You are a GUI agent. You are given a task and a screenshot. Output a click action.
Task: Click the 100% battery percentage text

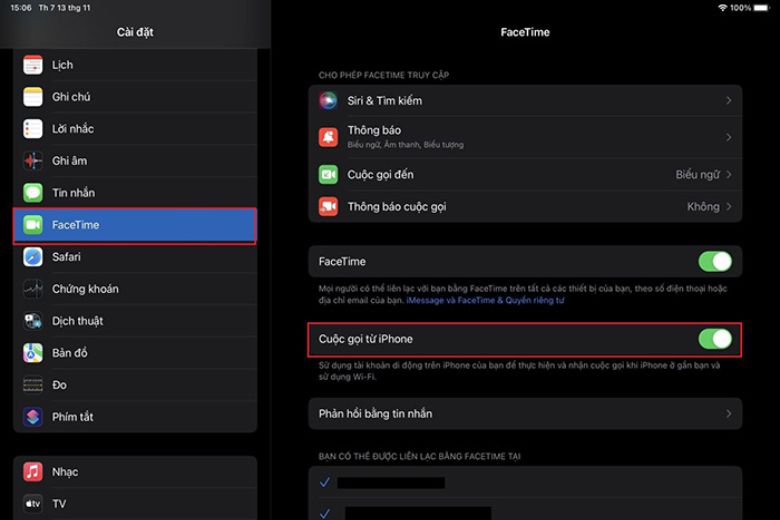pyautogui.click(x=741, y=8)
